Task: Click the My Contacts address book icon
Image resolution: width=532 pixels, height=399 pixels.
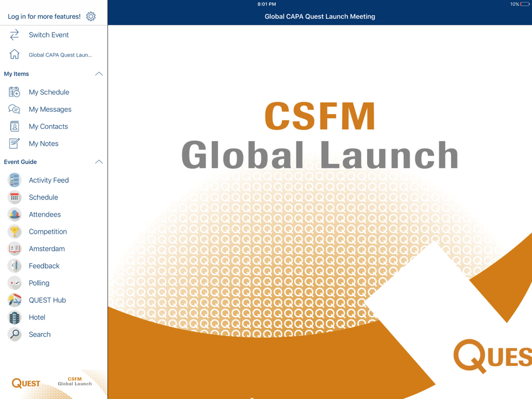Action: click(x=14, y=126)
